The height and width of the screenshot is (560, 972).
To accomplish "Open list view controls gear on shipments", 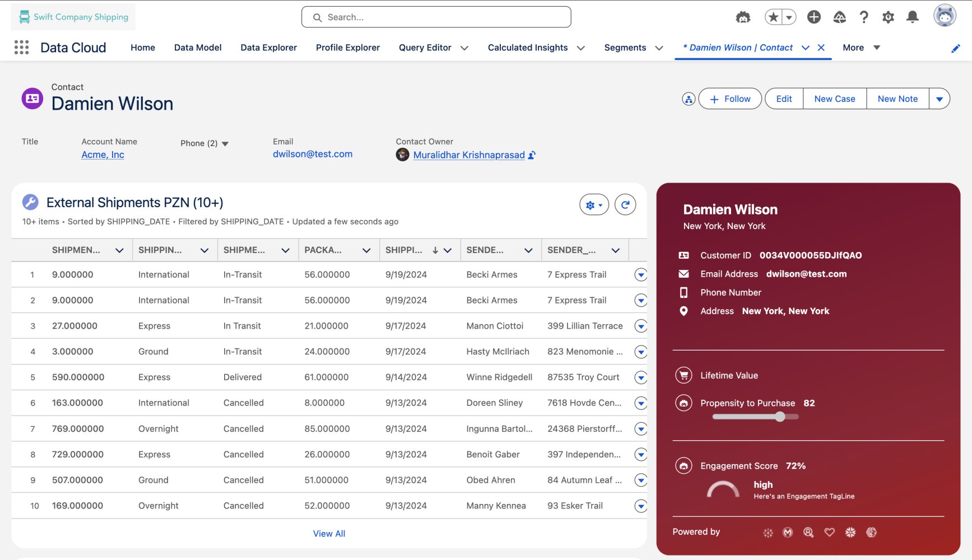I will (x=593, y=204).
